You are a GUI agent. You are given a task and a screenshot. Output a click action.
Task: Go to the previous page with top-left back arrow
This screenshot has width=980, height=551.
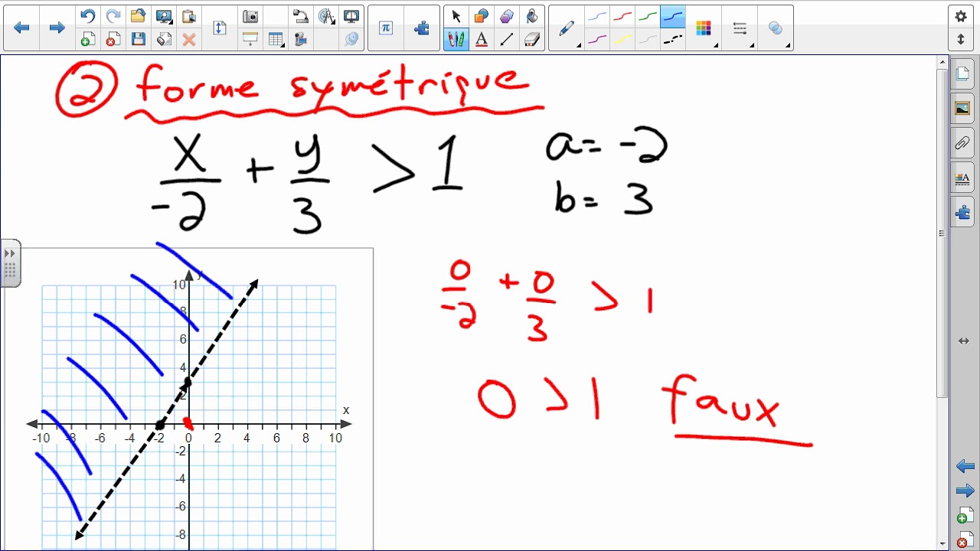click(21, 28)
